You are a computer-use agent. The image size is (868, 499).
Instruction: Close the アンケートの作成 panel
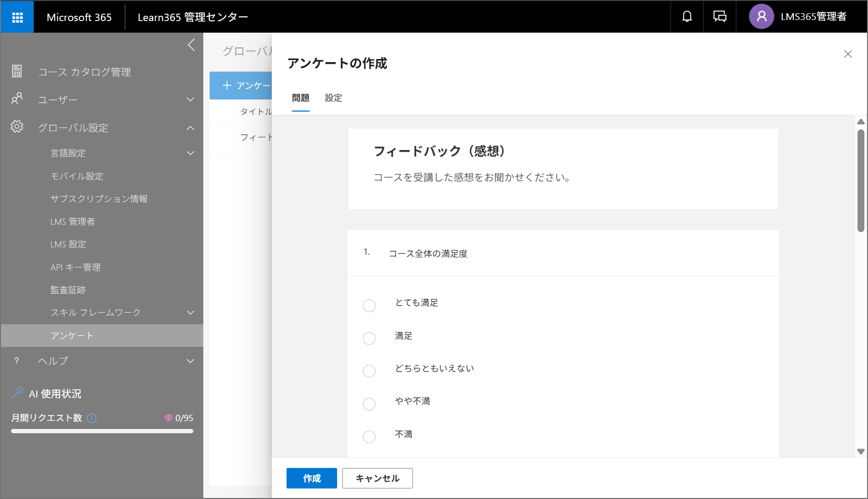(x=848, y=54)
